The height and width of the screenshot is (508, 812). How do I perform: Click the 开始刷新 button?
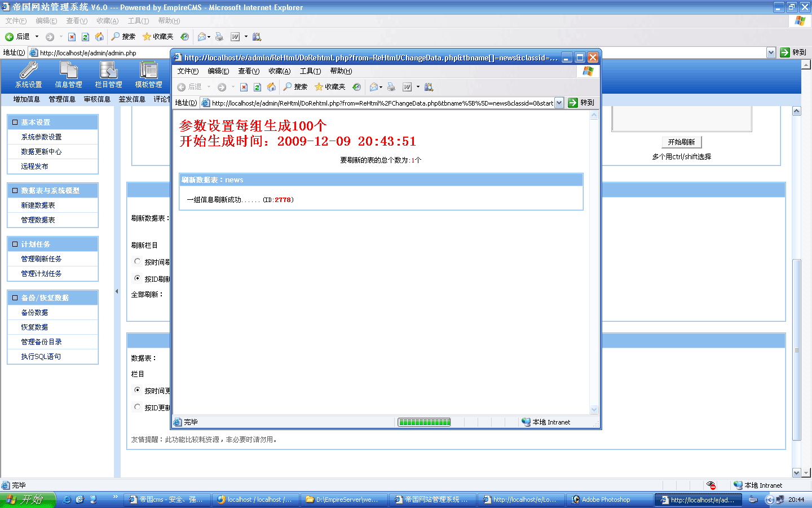pyautogui.click(x=681, y=142)
